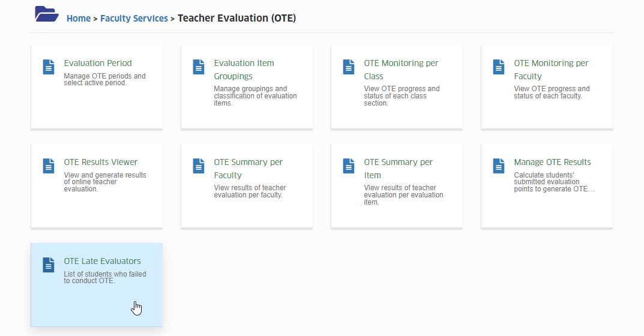This screenshot has height=336, width=644.
Task: Click document icon on OTE Late Evaluators card
Action: pos(49,265)
